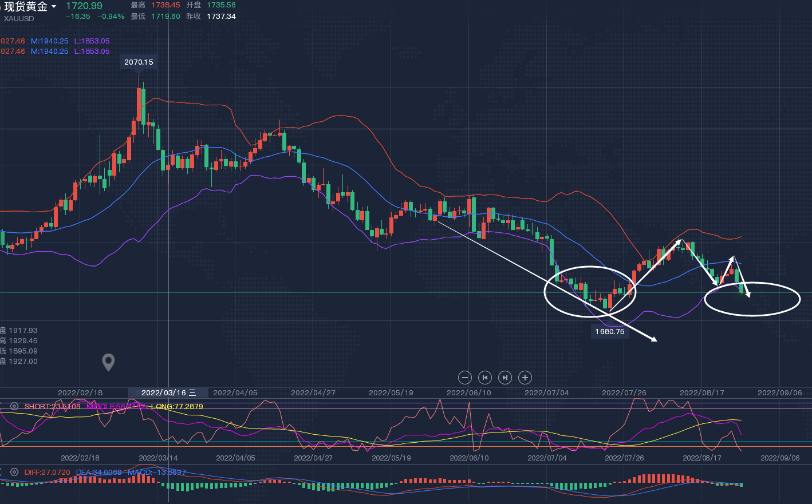The image size is (812, 504).
Task: Open settings gear beside SHORT indicator
Action: pos(14,407)
